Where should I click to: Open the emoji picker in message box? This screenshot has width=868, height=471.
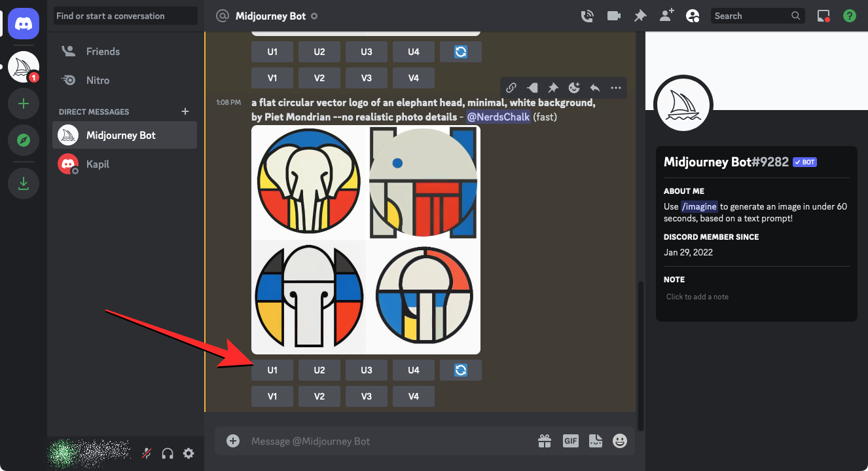pyautogui.click(x=620, y=441)
